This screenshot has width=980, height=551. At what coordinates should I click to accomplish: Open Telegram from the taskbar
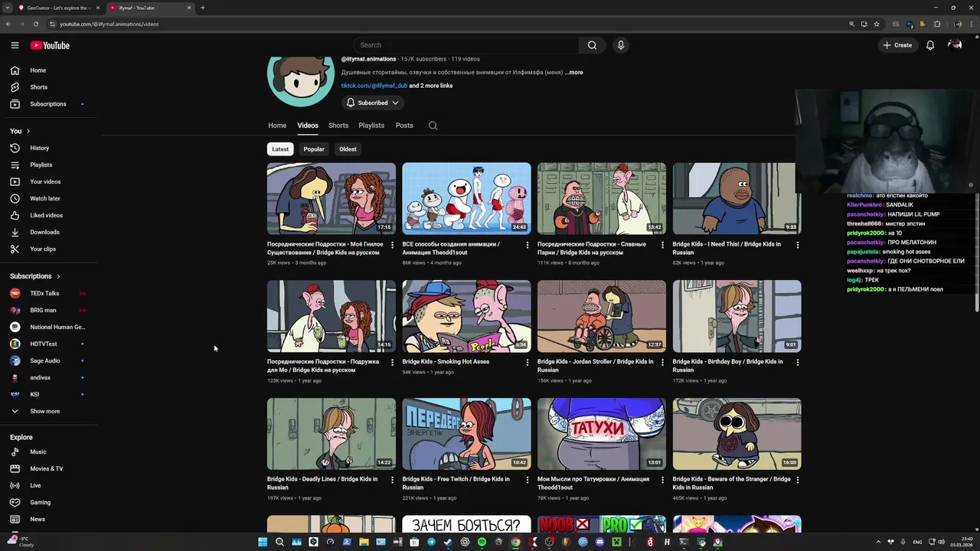tap(431, 542)
